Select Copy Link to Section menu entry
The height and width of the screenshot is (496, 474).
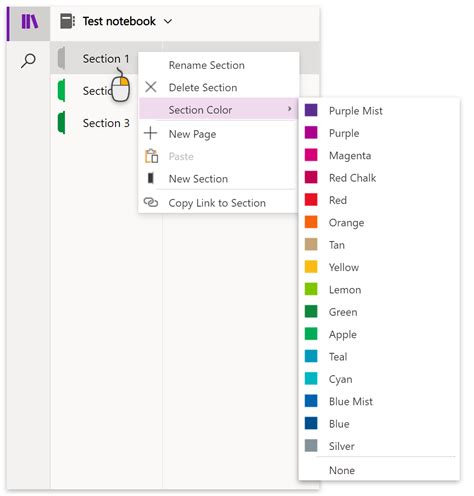(x=219, y=203)
